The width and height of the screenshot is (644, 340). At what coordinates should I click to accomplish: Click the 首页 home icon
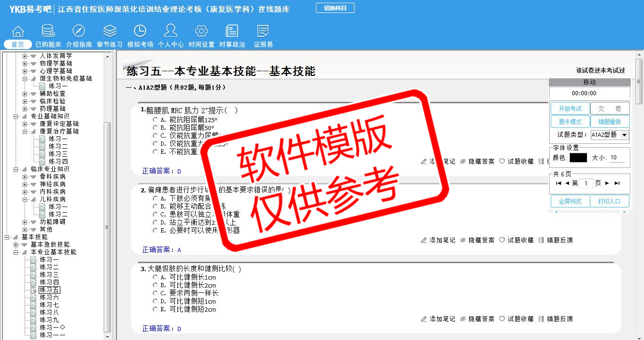(18, 32)
